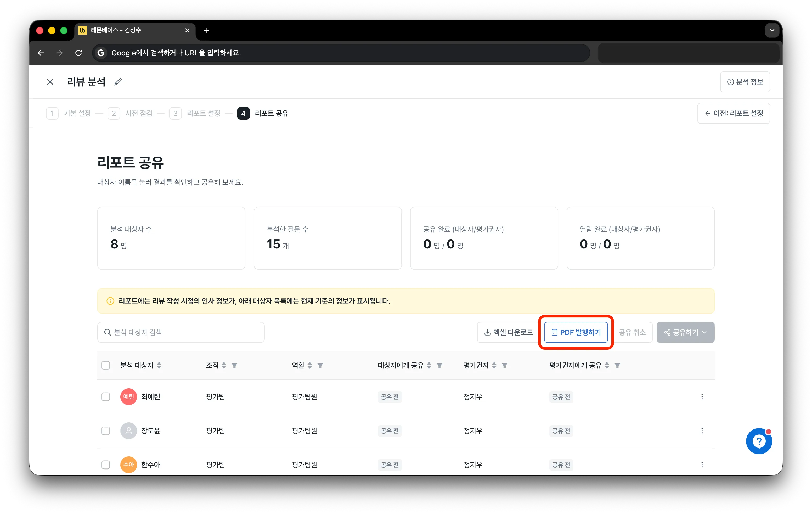The height and width of the screenshot is (514, 812).
Task: Check the box for 한수아
Action: tap(105, 465)
